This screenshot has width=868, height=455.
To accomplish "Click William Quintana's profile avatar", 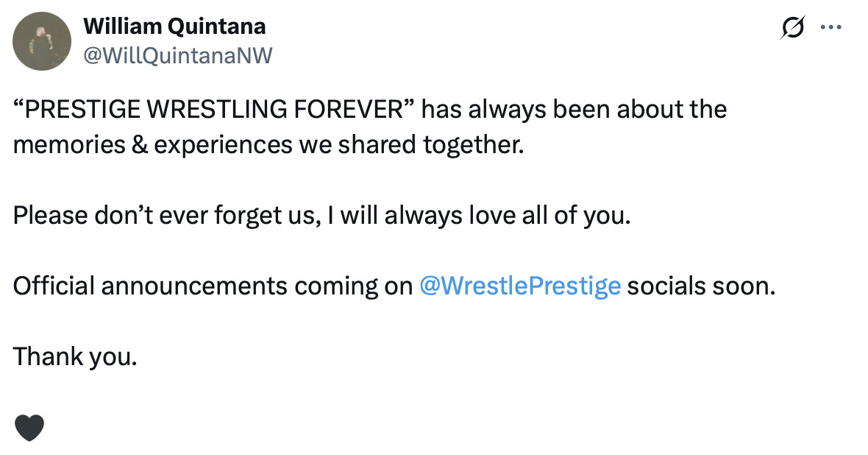I will tap(42, 41).
